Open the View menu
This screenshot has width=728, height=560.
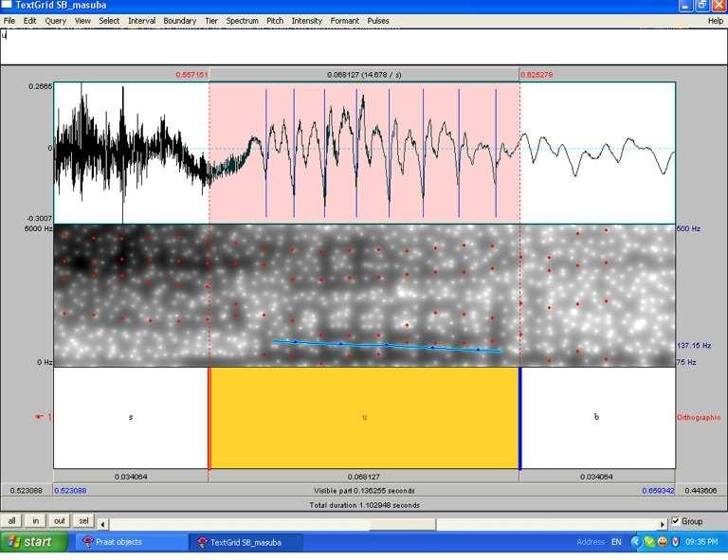(x=82, y=21)
